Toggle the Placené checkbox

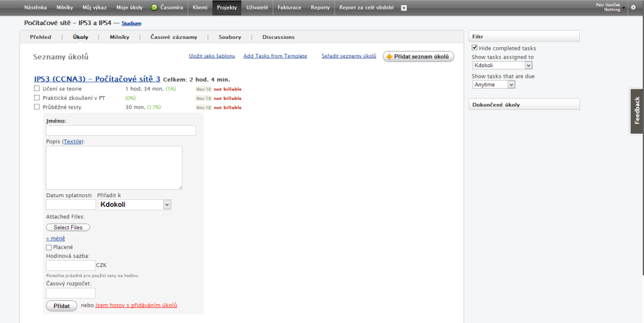(49, 248)
